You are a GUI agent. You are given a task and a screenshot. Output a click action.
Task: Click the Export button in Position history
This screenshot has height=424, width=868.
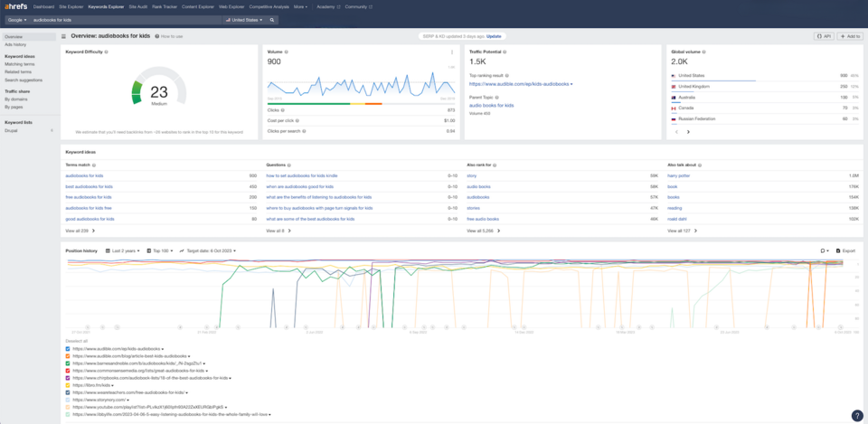[x=846, y=250]
